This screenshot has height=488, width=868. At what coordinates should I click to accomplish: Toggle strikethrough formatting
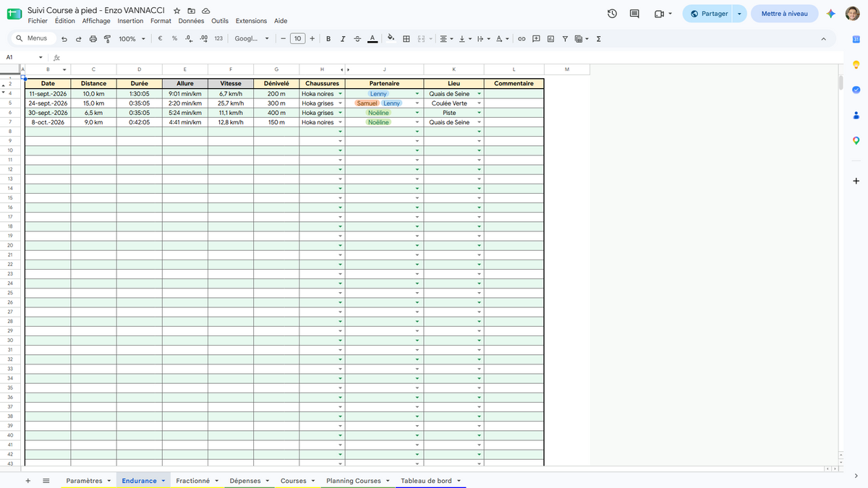tap(357, 39)
